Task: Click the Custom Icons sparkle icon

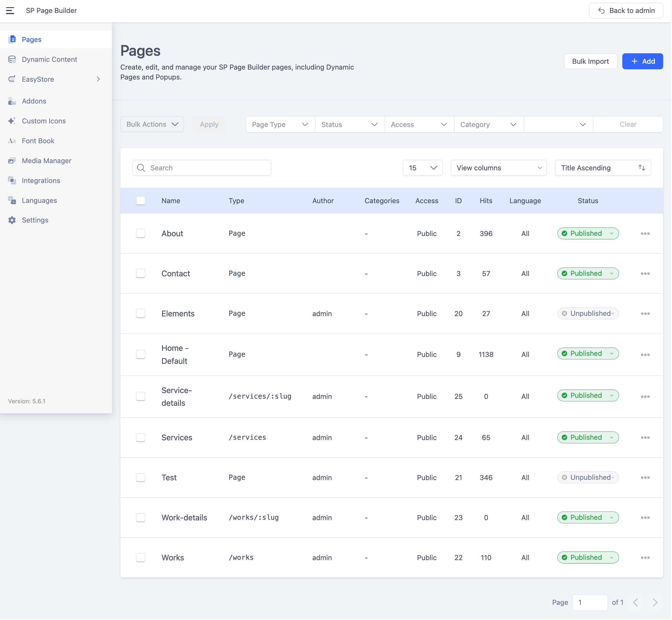Action: click(x=12, y=121)
